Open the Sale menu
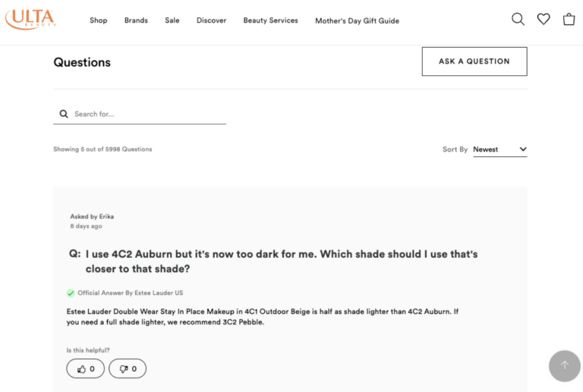The width and height of the screenshot is (583, 392). click(172, 20)
